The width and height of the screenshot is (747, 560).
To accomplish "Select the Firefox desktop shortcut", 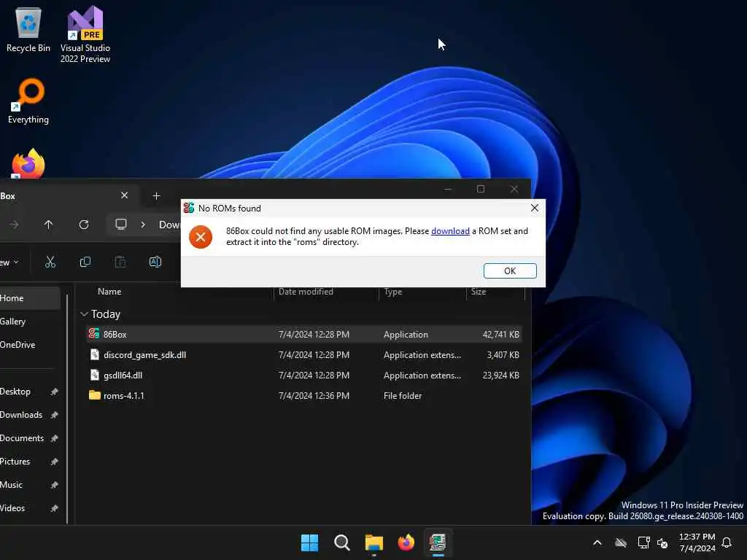I will (x=28, y=164).
